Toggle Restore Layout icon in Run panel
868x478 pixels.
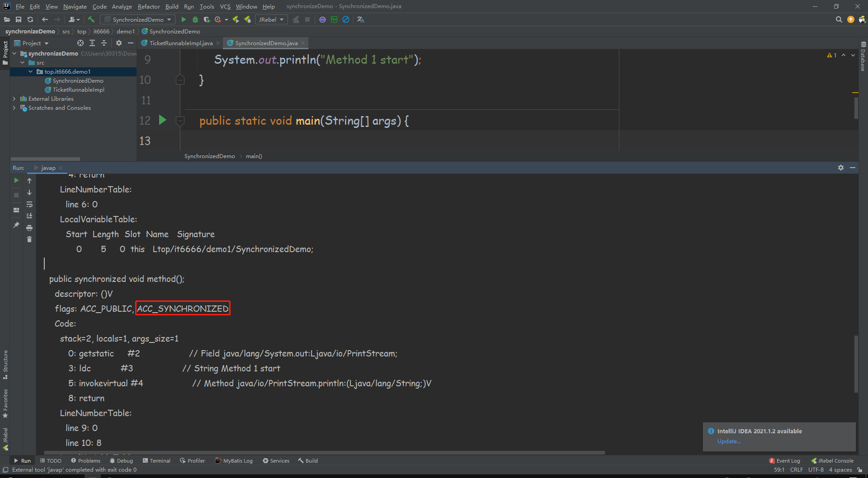point(16,210)
